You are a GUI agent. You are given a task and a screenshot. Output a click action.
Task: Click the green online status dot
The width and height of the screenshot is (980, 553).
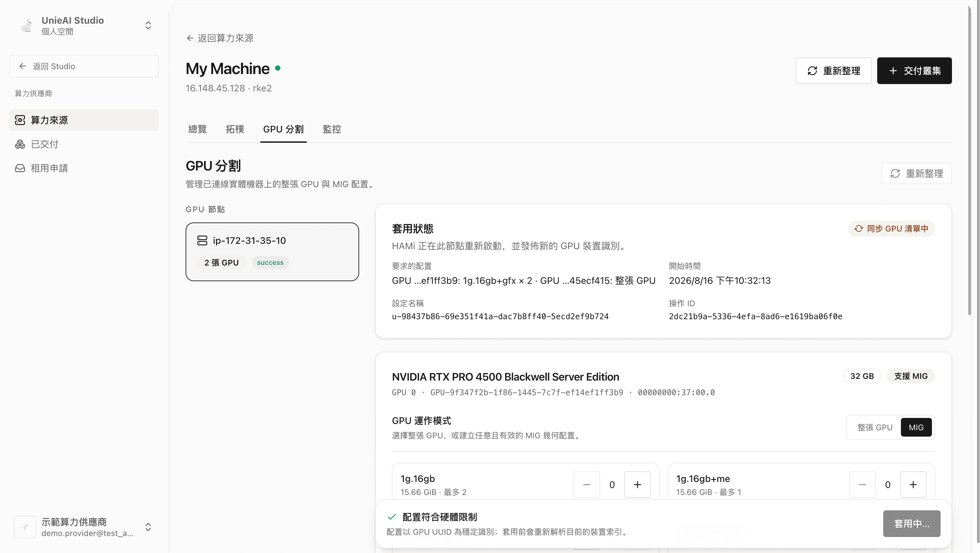click(x=278, y=68)
